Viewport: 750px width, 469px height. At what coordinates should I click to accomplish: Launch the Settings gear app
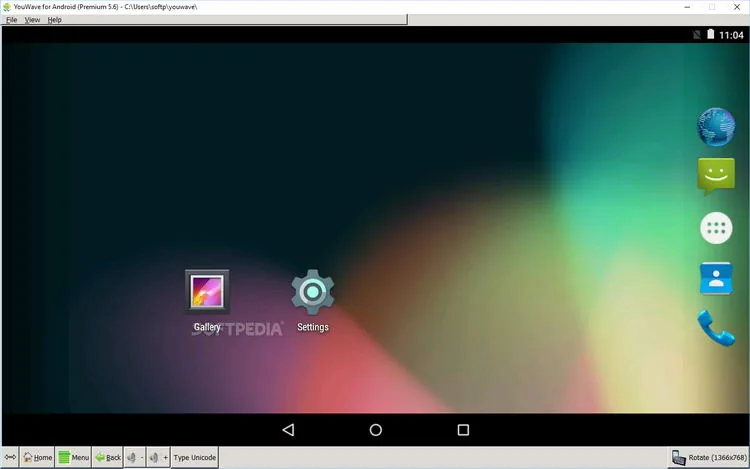[312, 300]
